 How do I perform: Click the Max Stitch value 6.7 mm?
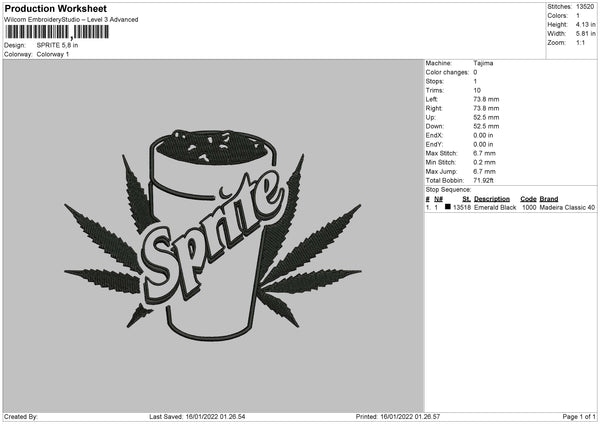click(x=484, y=153)
